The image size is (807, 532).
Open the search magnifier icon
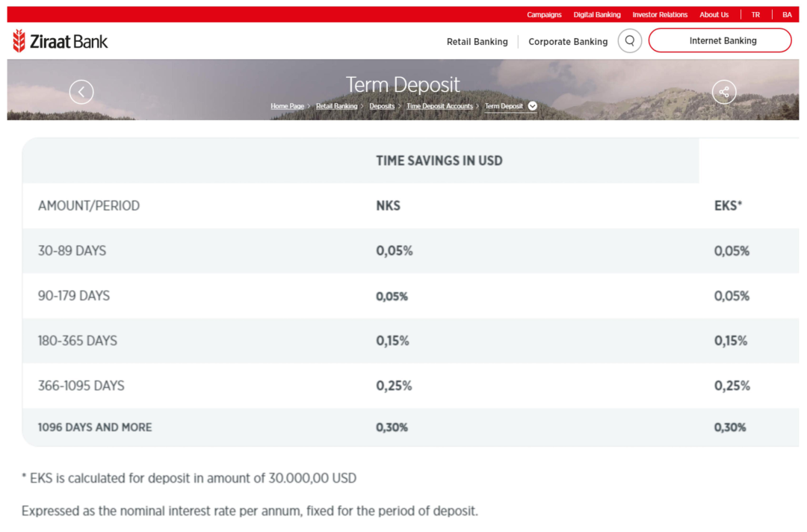tap(630, 41)
